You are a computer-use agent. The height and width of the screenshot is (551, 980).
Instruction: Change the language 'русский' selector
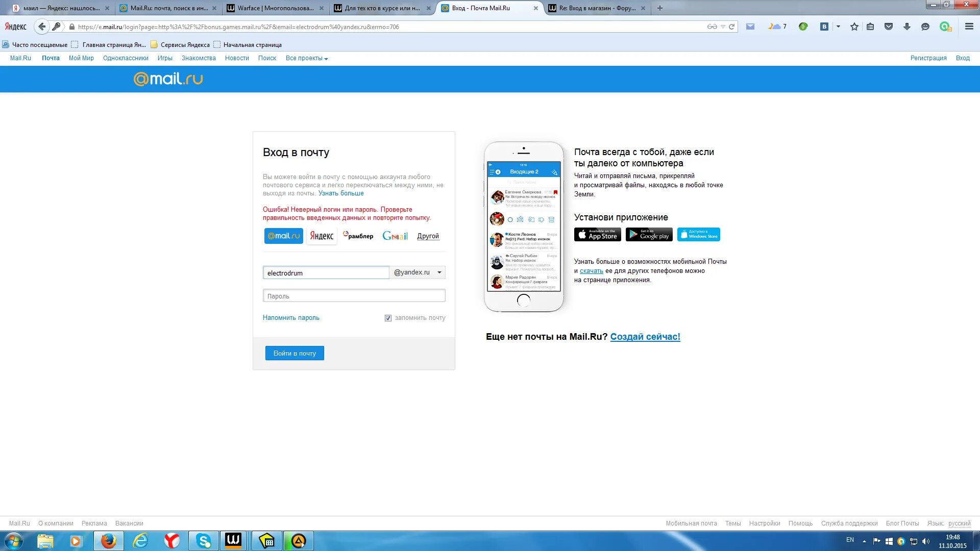point(960,523)
